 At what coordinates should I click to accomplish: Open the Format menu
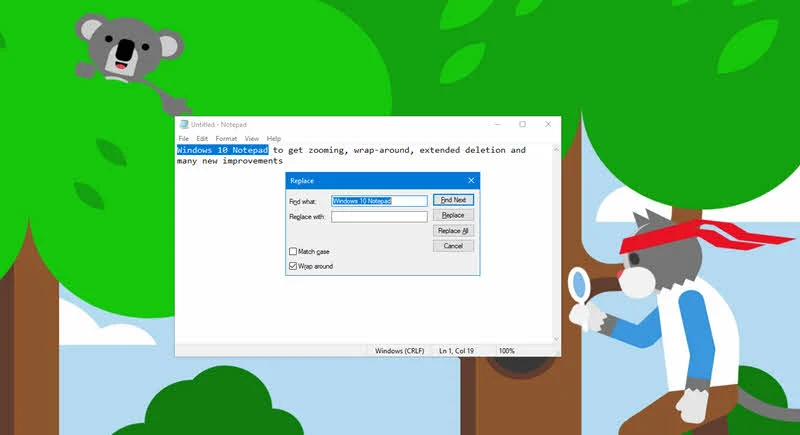click(x=226, y=139)
